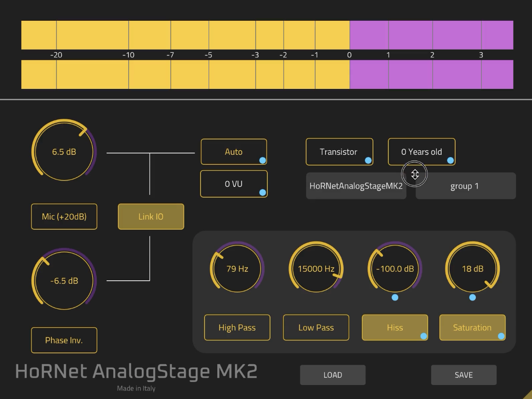Open the Transistor type selector
532x399 pixels.
pos(339,152)
